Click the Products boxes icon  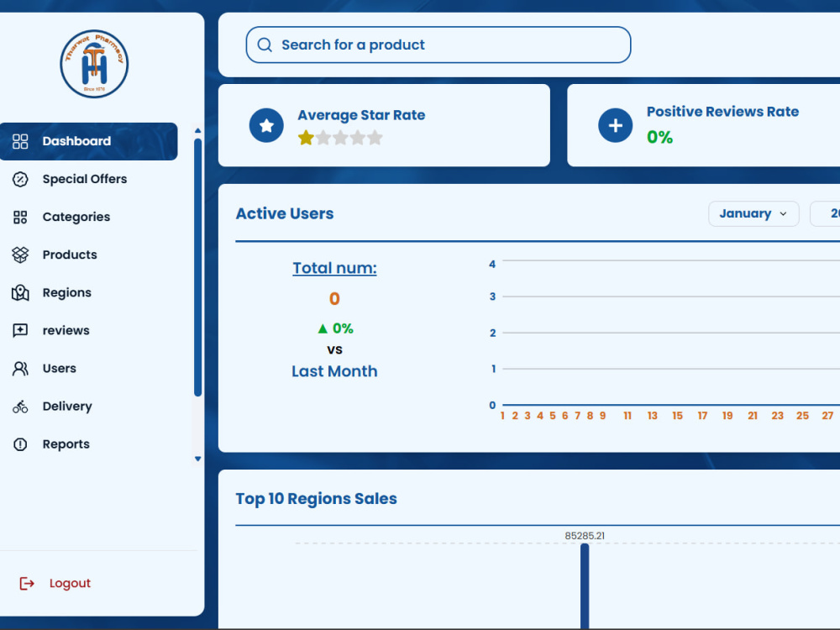tap(20, 255)
